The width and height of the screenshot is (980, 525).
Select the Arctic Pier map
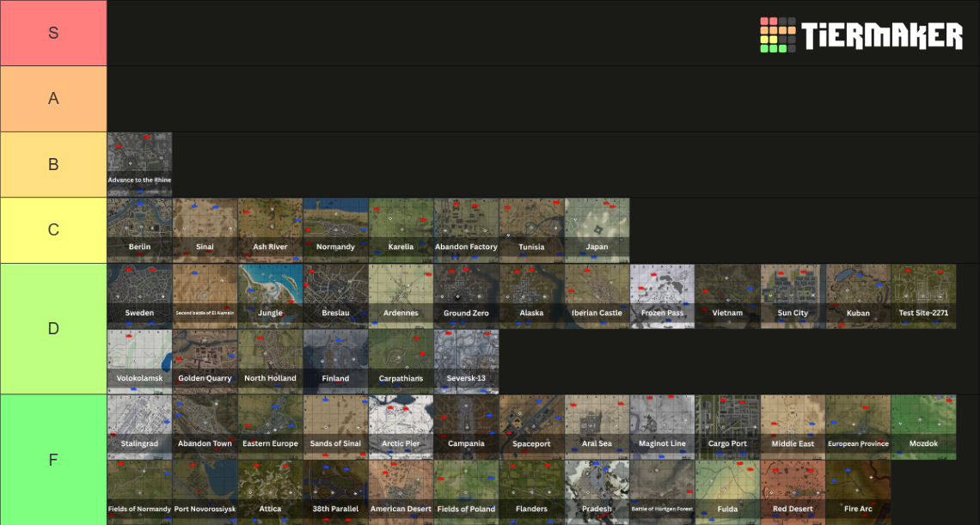[x=401, y=427]
